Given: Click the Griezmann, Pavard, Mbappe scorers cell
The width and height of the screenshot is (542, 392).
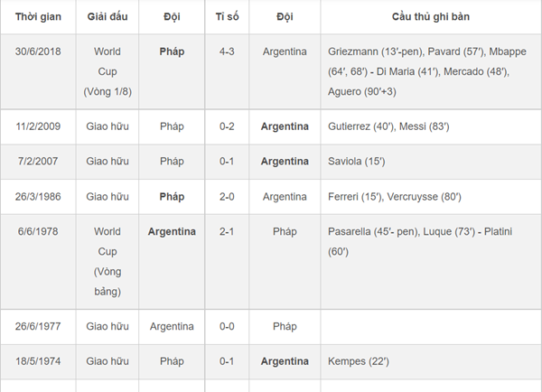Looking at the screenshot, I should (x=420, y=71).
